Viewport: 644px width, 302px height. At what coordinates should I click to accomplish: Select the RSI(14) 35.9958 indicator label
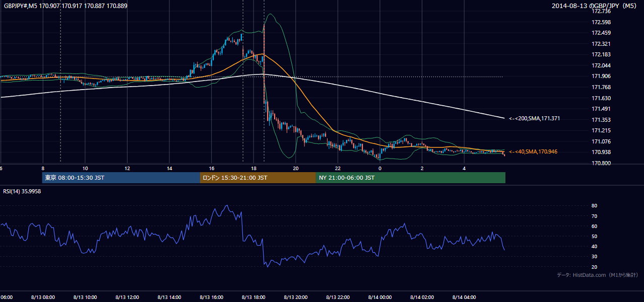point(22,191)
